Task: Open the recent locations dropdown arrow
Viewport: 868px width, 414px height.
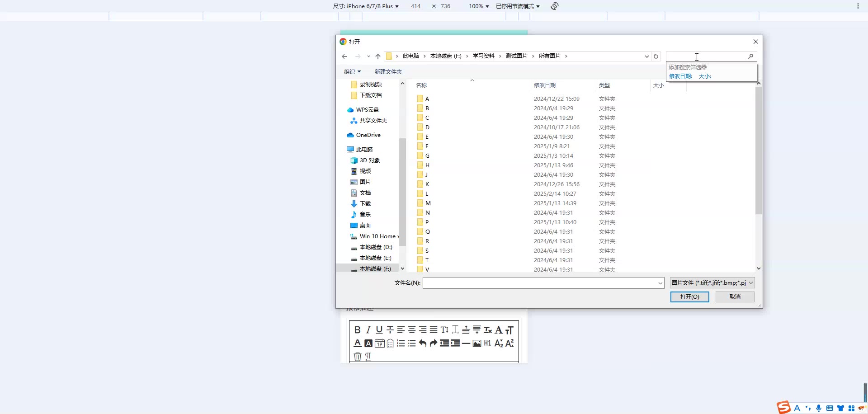Action: tap(368, 56)
